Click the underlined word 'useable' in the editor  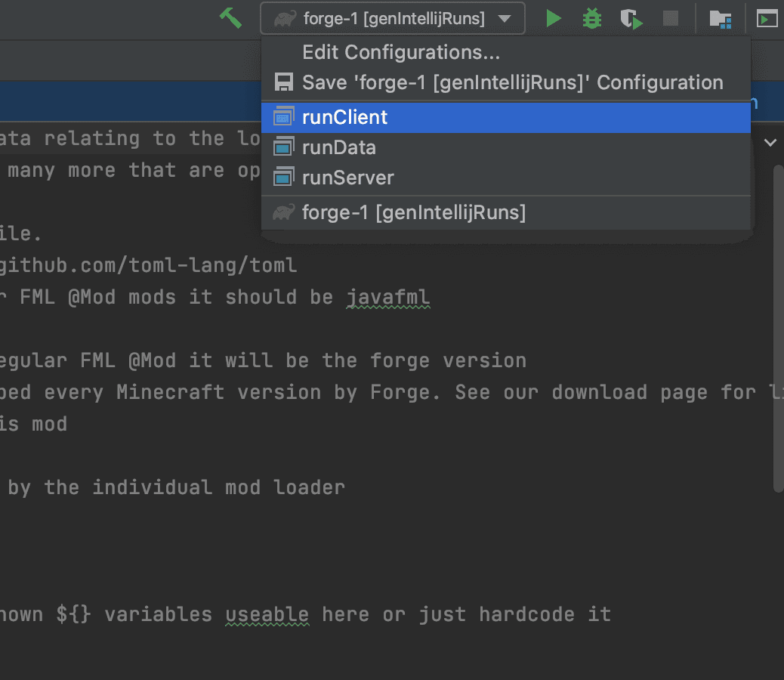point(267,614)
